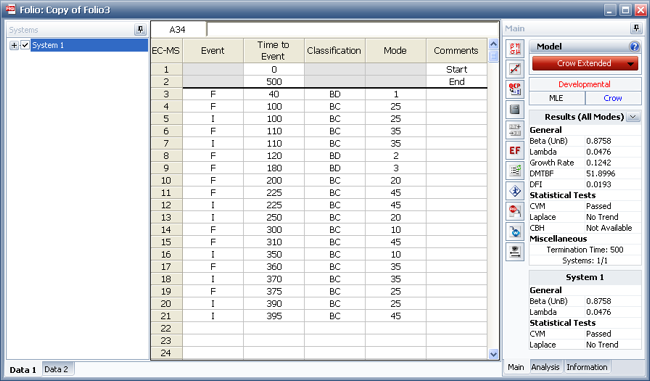650x381 pixels.
Task: Toggle the System 1 checkbox
Action: pos(25,45)
